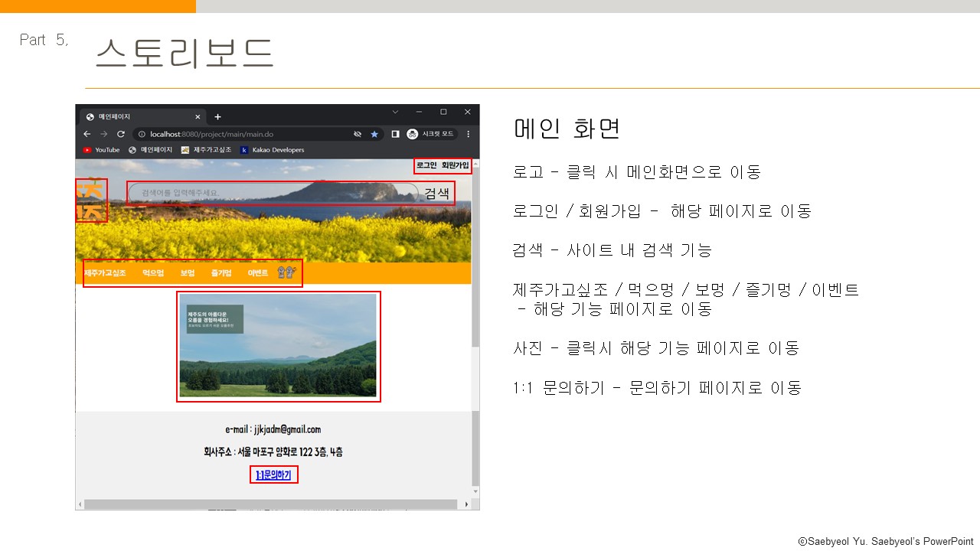Image resolution: width=980 pixels, height=551 pixels.
Task: Click the horizontal scrollbar at the bottom
Action: (x=273, y=504)
